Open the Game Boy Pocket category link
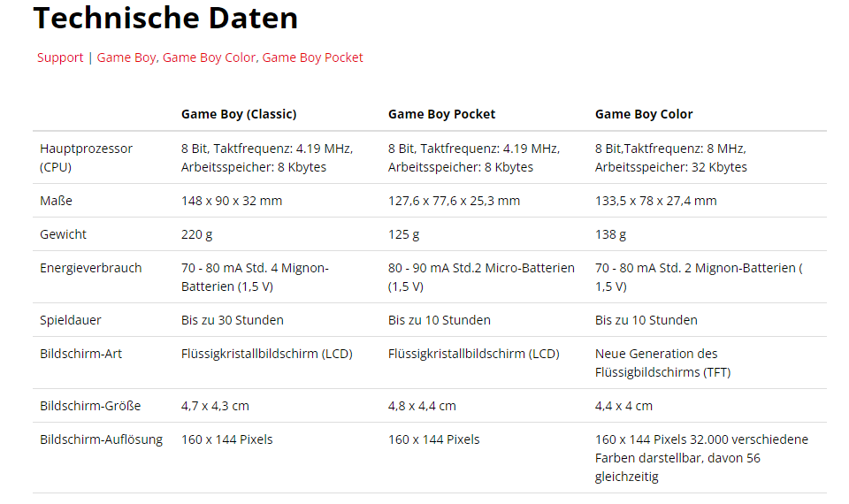 pos(312,57)
